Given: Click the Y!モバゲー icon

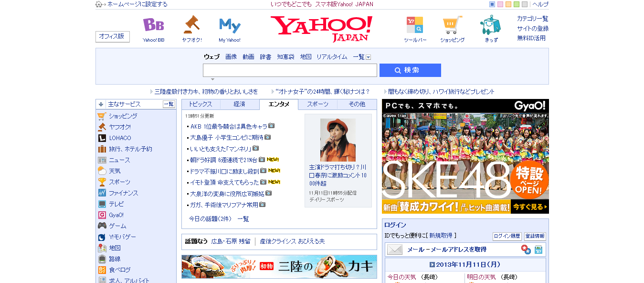Looking at the screenshot, I should pos(102,237).
